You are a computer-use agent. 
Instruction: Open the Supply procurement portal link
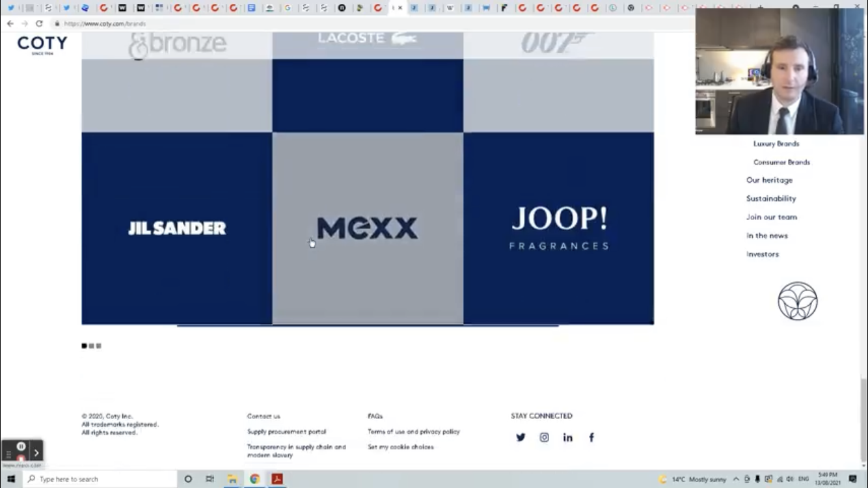click(x=286, y=431)
